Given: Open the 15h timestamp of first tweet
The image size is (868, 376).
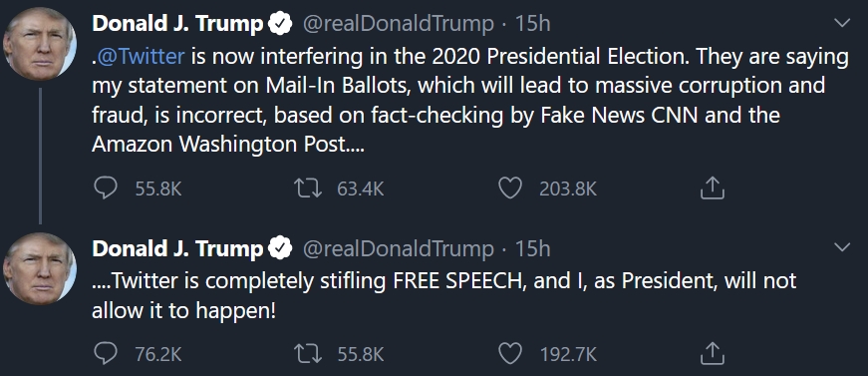Looking at the screenshot, I should point(532,24).
